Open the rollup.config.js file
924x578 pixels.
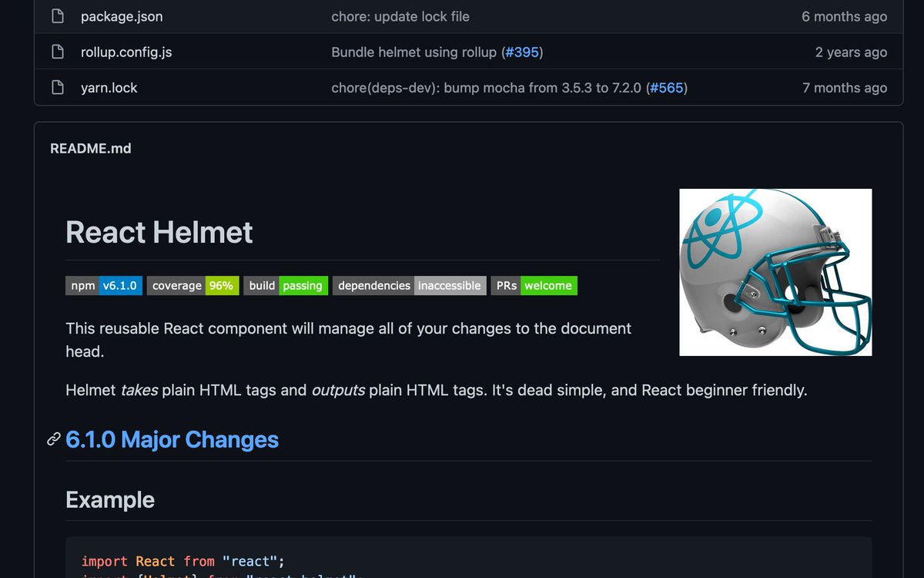[126, 52]
